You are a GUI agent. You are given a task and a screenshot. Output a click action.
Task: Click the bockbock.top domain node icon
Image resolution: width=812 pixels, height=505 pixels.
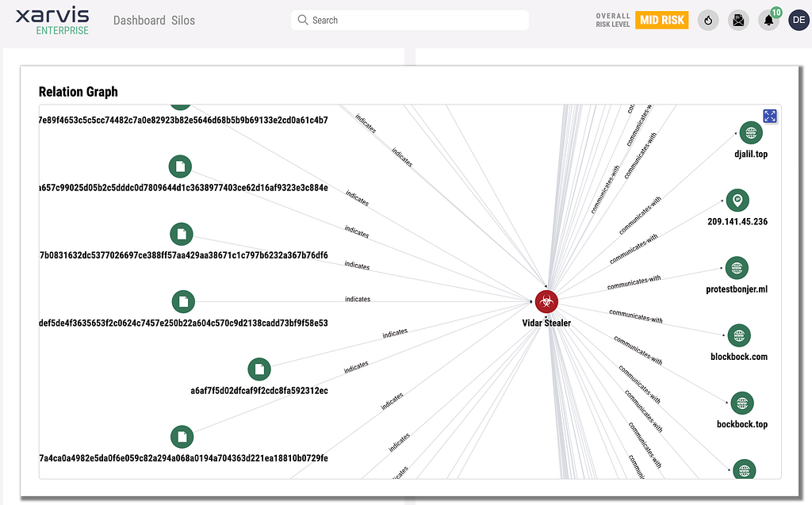coord(742,403)
